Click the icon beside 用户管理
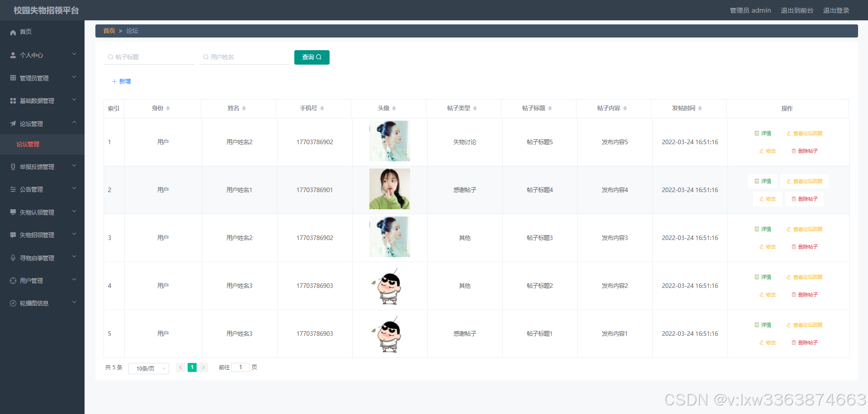868x414 pixels. [13, 281]
